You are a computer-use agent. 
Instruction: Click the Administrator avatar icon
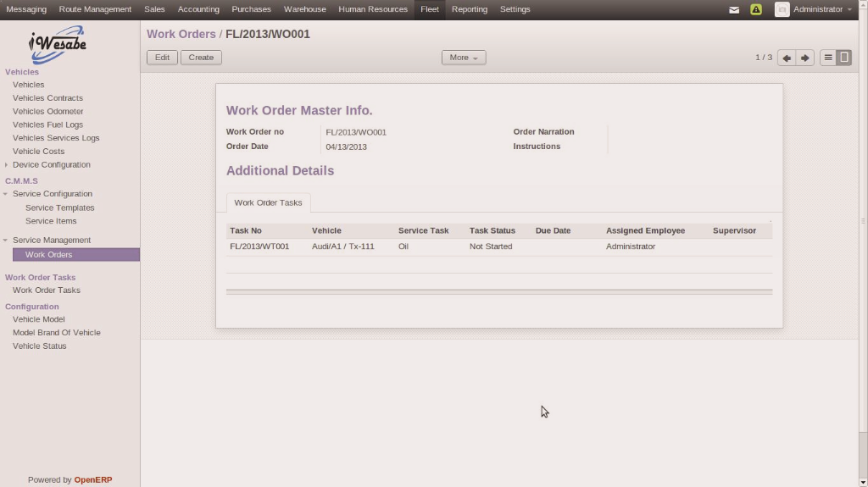[782, 9]
